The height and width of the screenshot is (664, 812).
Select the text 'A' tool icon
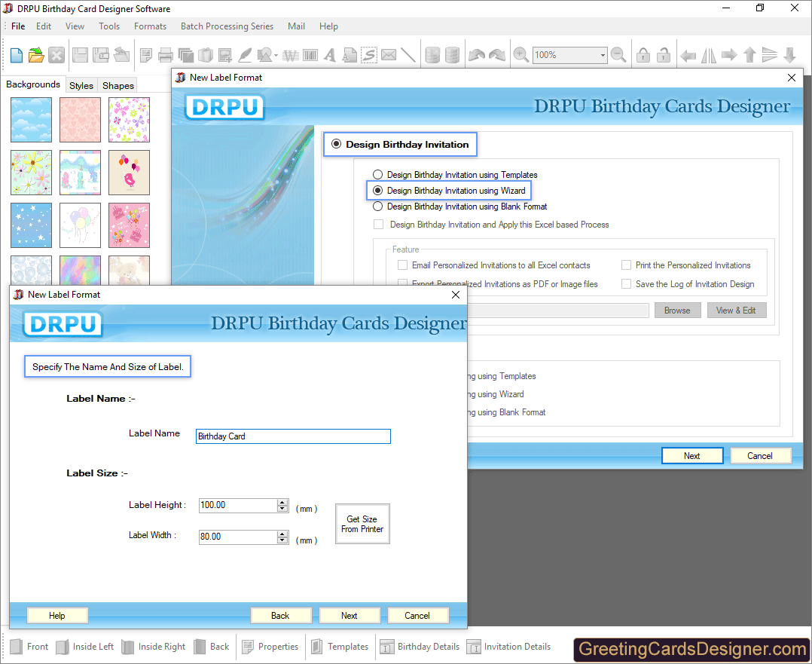(330, 55)
